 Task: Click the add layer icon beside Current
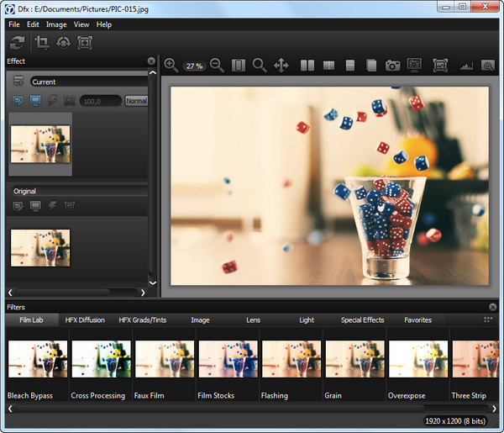pyautogui.click(x=18, y=82)
